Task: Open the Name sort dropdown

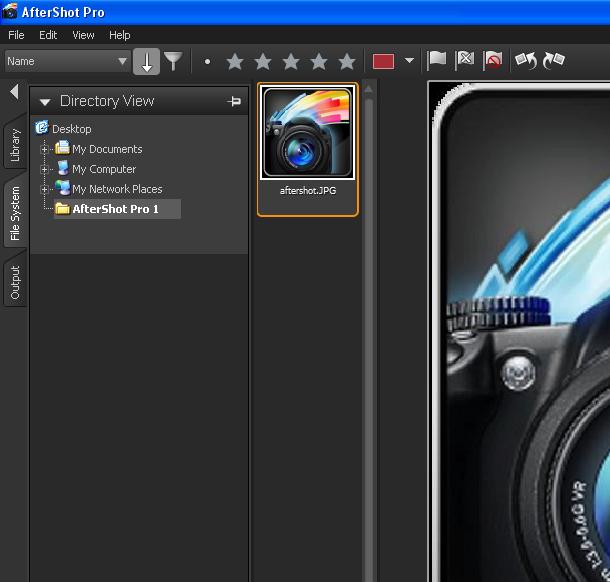Action: (x=67, y=61)
